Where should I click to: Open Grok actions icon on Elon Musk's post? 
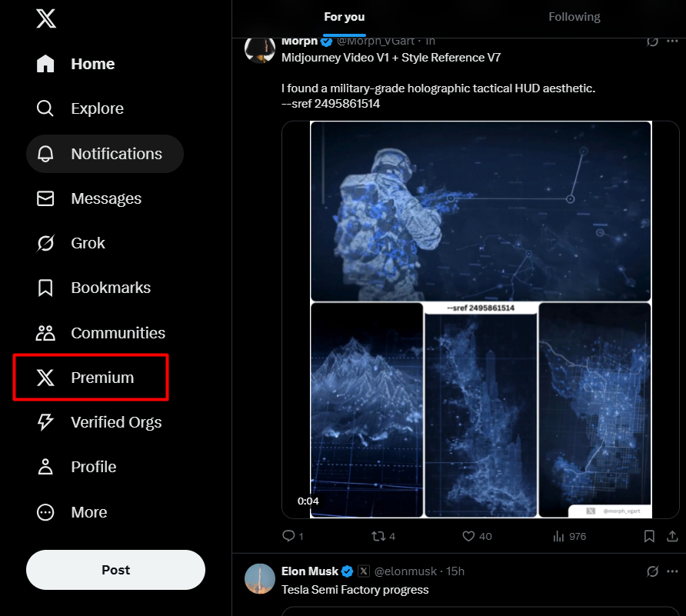[x=652, y=571]
